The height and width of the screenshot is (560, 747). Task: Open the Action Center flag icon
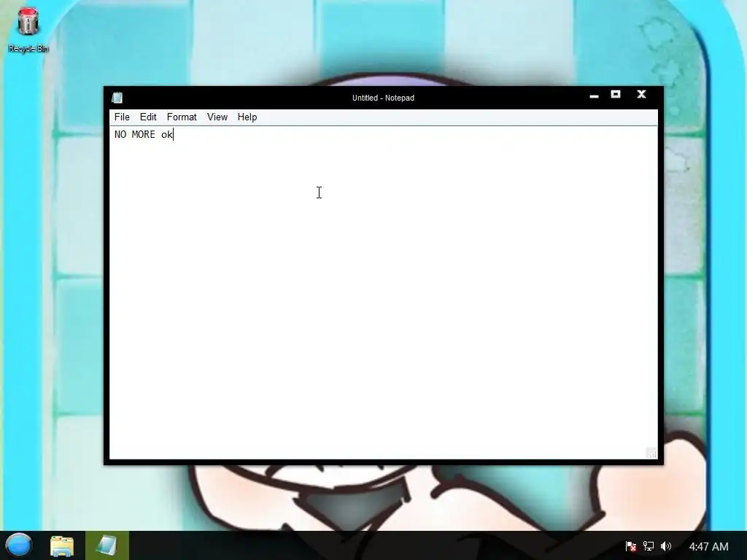(x=631, y=546)
